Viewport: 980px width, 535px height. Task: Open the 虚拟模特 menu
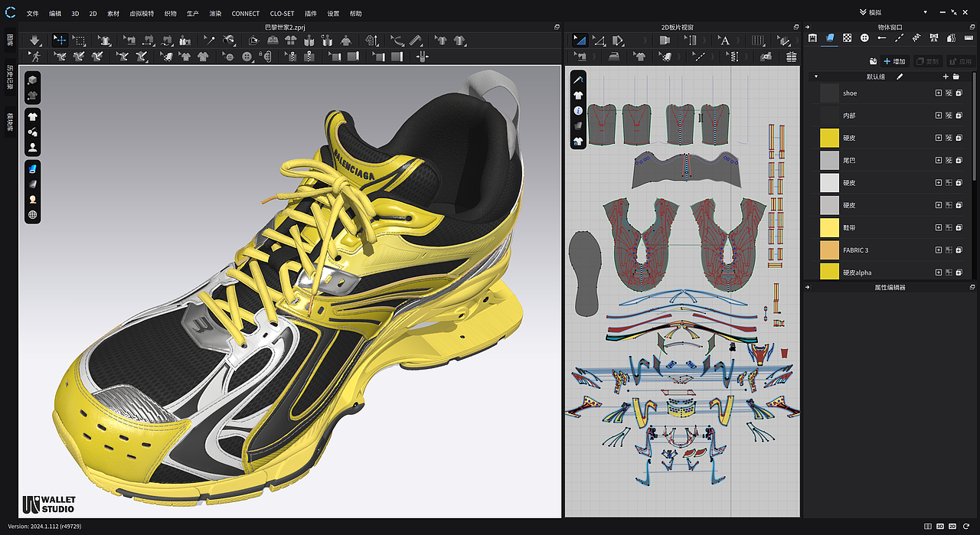tap(141, 14)
